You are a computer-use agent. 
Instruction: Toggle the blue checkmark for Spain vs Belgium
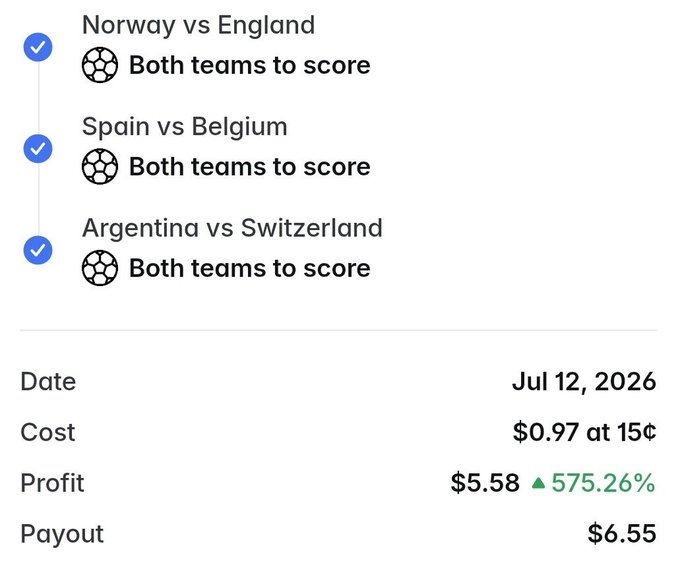[38, 149]
